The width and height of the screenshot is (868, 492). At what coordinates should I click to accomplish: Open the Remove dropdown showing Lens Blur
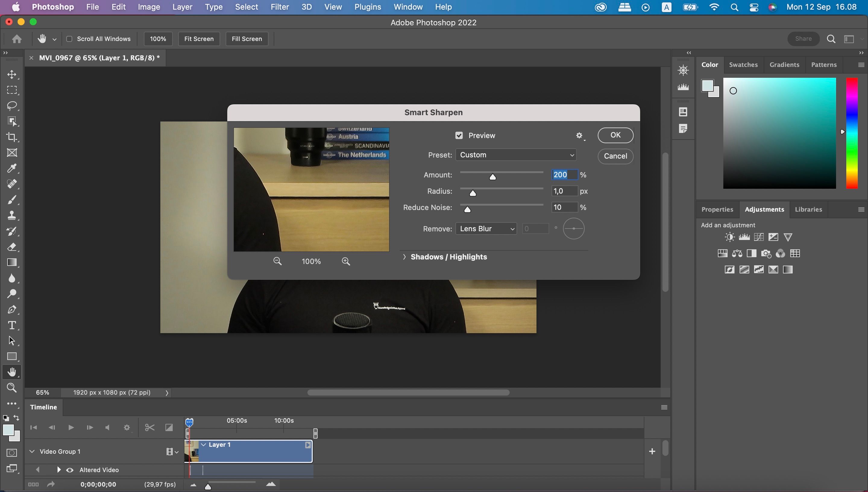(x=486, y=229)
